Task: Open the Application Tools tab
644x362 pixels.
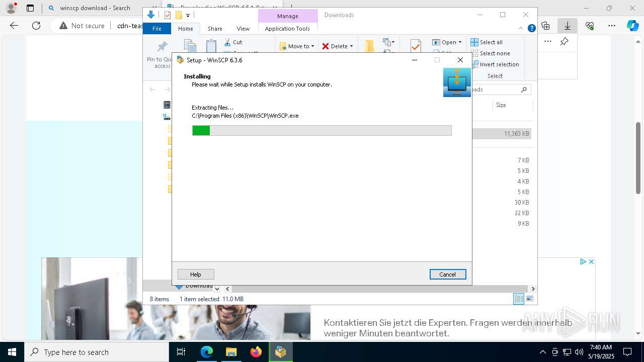Action: (287, 29)
